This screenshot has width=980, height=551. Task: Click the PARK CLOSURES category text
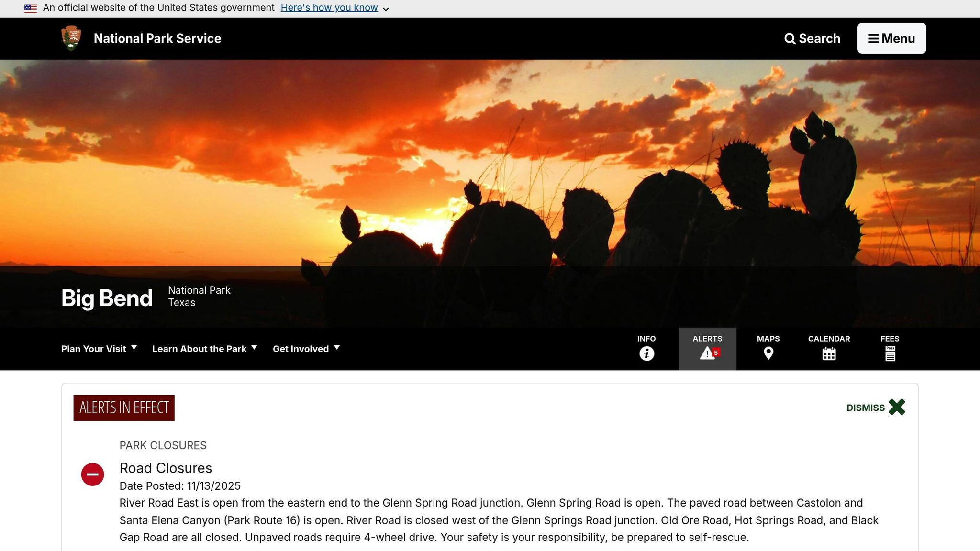(163, 445)
